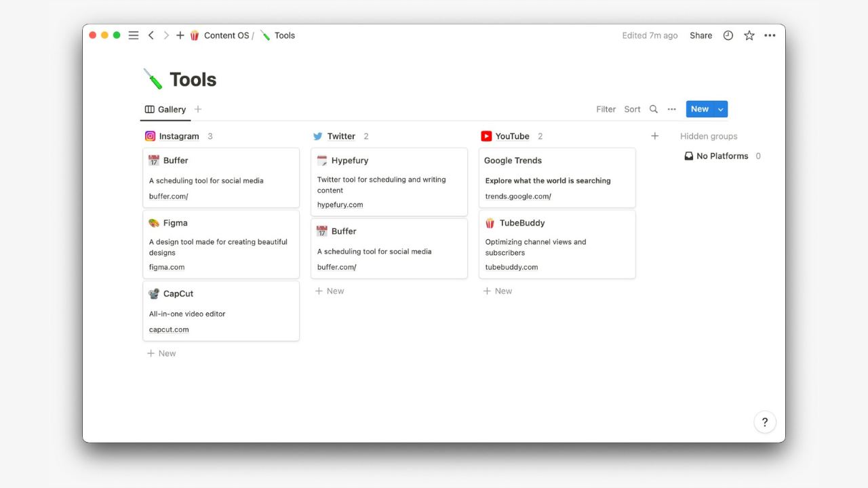This screenshot has height=488, width=868.
Task: Expand the New button dropdown arrow
Action: click(721, 109)
